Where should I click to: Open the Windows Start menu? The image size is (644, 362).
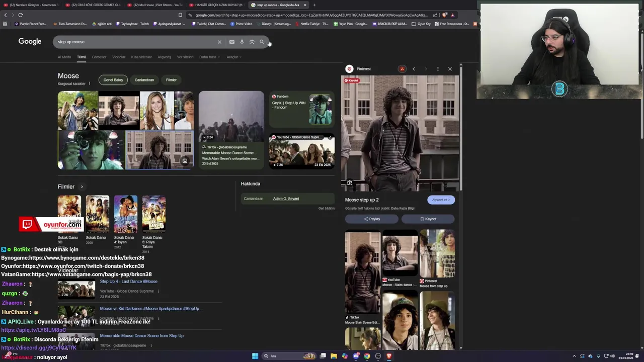click(x=255, y=356)
